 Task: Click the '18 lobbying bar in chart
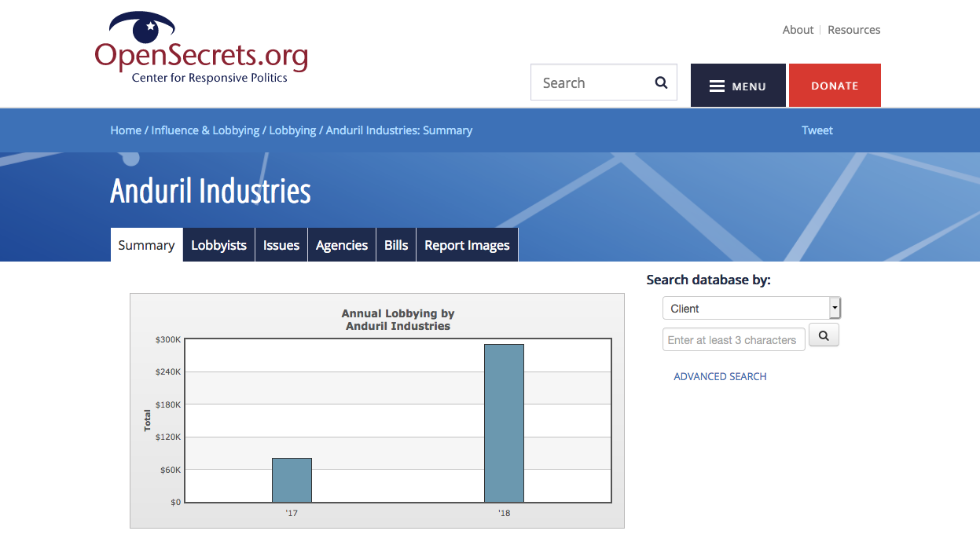pos(504,423)
